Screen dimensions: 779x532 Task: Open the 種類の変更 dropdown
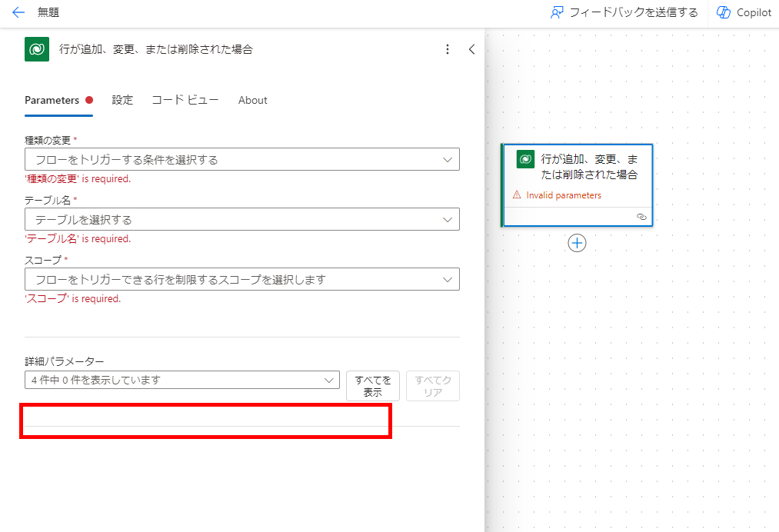242,159
